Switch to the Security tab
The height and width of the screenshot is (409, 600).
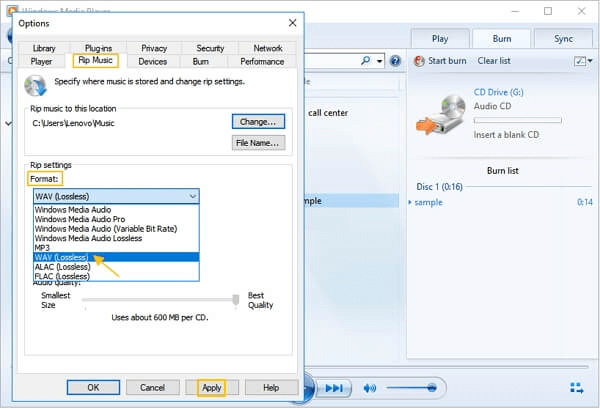pos(210,48)
